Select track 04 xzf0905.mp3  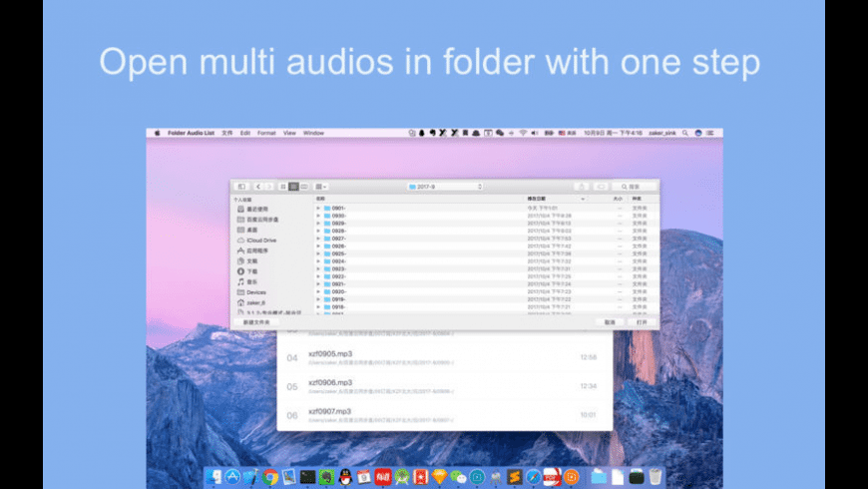(x=445, y=357)
